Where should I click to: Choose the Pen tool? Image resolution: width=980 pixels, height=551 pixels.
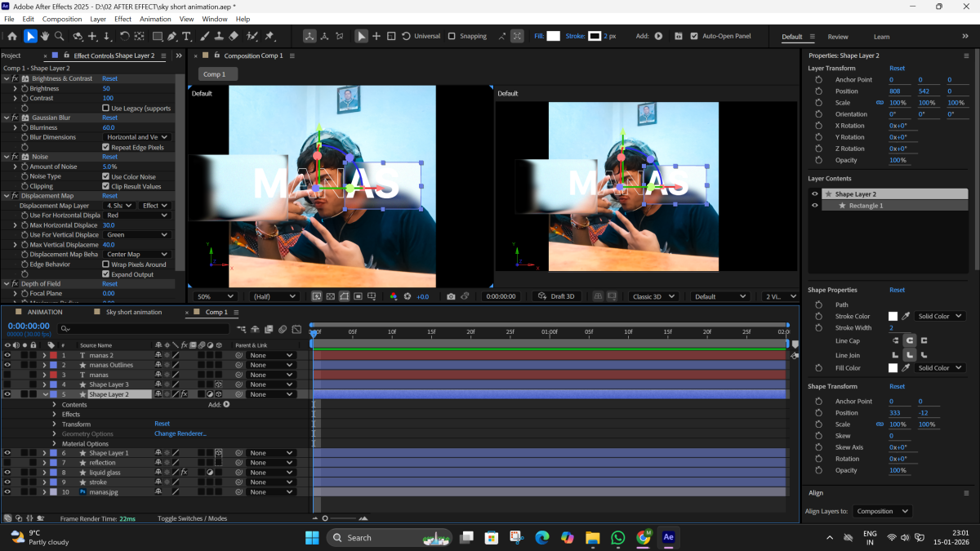click(171, 36)
